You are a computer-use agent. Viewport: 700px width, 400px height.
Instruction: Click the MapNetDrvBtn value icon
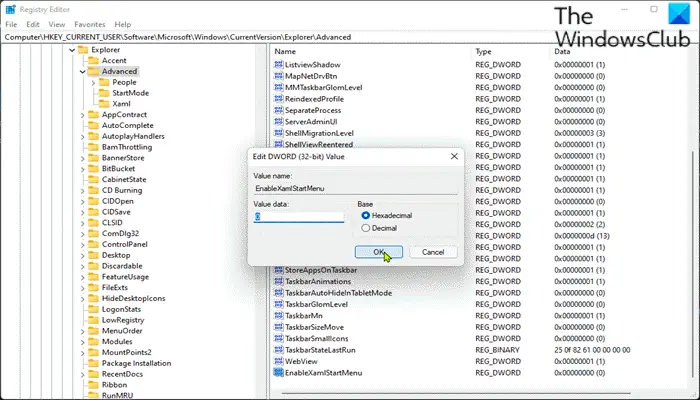pos(279,76)
